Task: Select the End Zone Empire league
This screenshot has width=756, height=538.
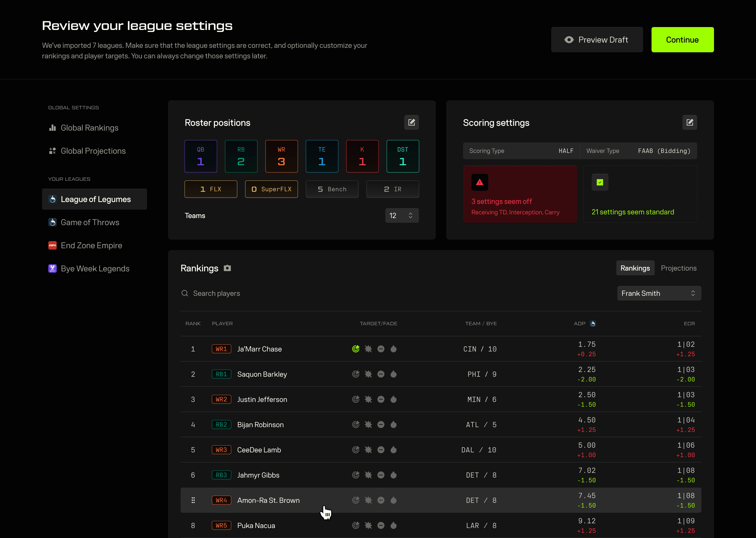Action: coord(91,245)
